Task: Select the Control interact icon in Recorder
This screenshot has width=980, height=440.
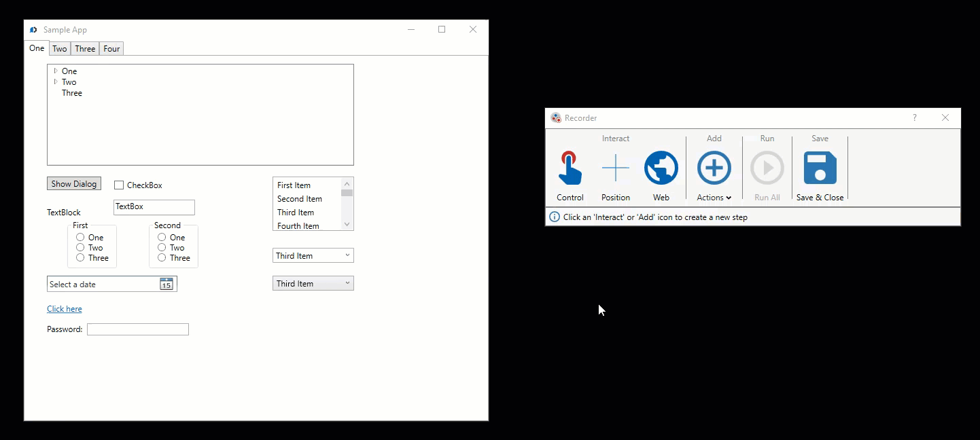Action: [570, 168]
